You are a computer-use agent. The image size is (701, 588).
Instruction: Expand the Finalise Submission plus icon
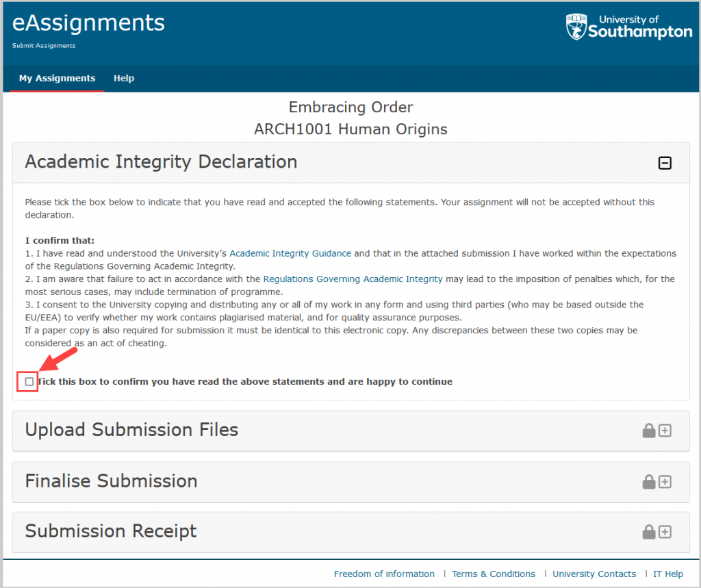tap(665, 482)
